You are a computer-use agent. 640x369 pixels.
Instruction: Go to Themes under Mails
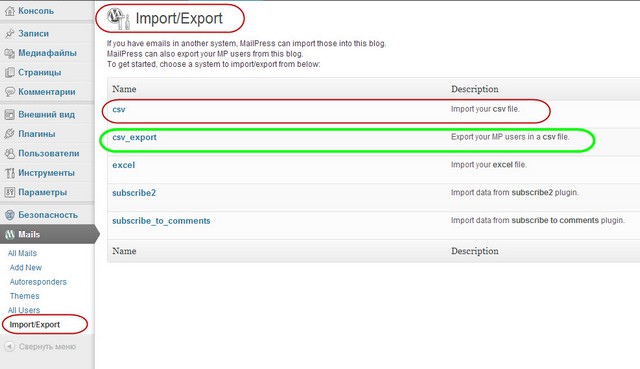24,296
